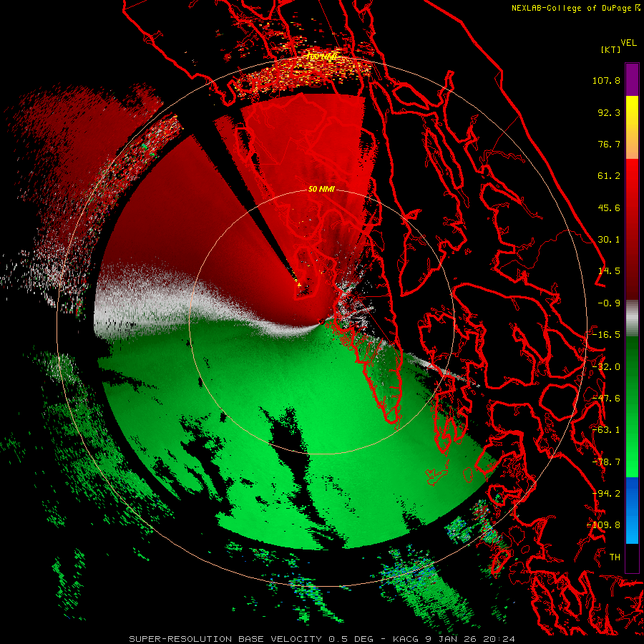The height and width of the screenshot is (644, 644).
Task: Click the -109.8 scale value
Action: pyautogui.click(x=604, y=525)
